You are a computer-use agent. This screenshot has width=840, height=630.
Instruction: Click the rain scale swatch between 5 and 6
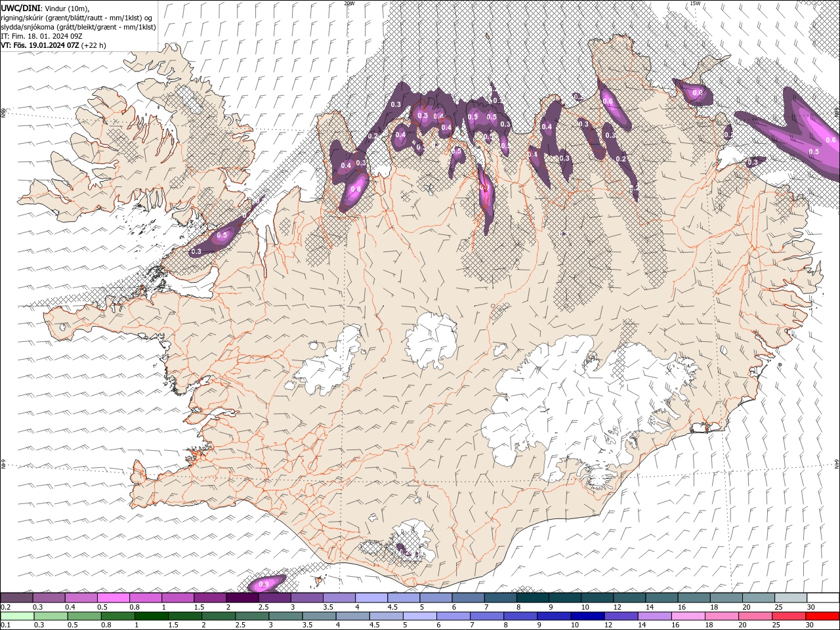tap(421, 616)
